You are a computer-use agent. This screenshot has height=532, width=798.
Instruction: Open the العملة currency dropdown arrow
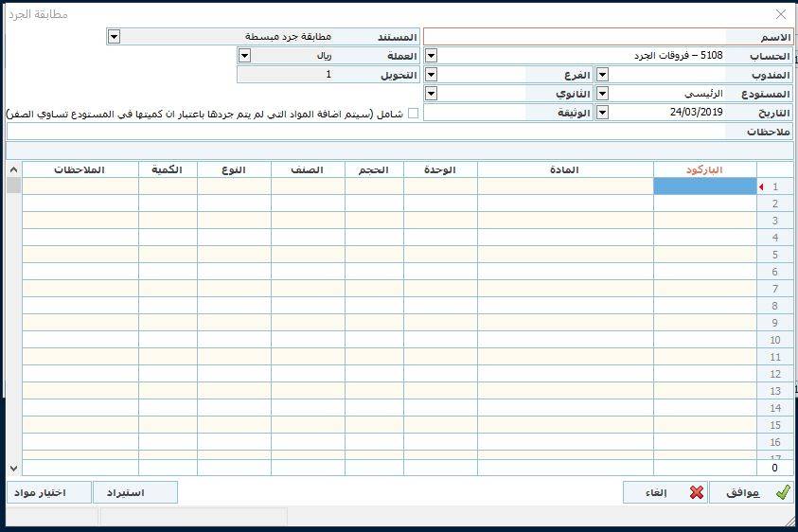click(245, 56)
